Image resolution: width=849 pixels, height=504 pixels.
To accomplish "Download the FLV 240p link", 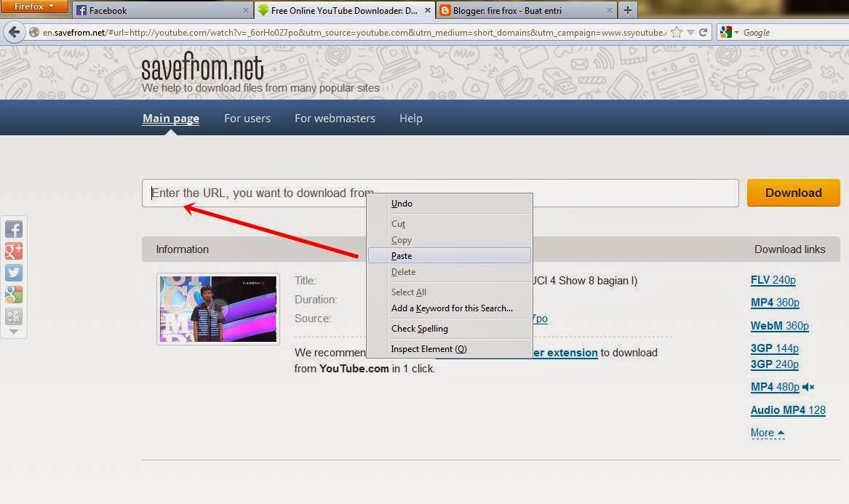I will 773,280.
